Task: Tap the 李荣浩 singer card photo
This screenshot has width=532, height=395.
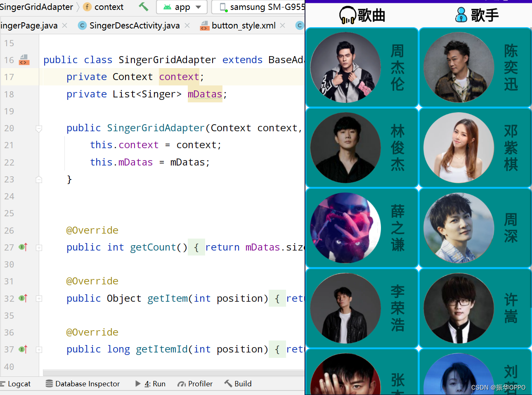Action: (x=345, y=308)
